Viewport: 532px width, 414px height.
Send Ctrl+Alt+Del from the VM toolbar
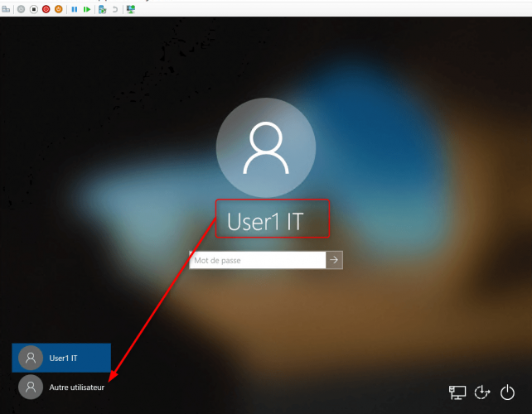(7, 9)
